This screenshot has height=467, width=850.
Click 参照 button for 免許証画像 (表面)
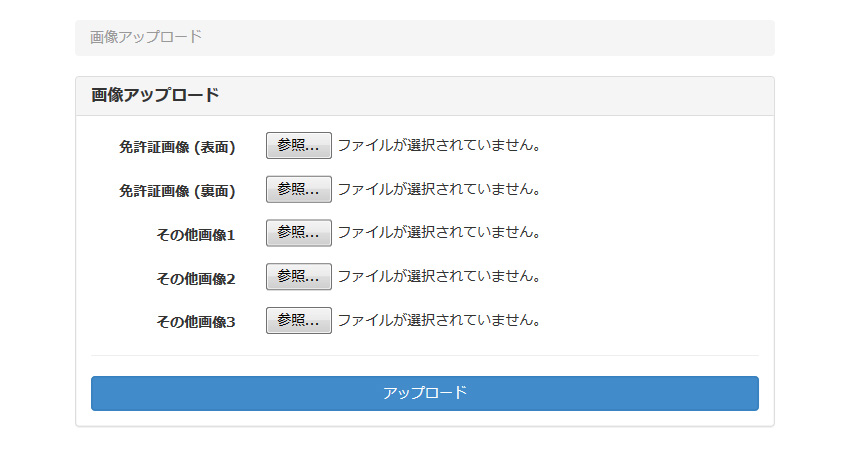coord(298,146)
